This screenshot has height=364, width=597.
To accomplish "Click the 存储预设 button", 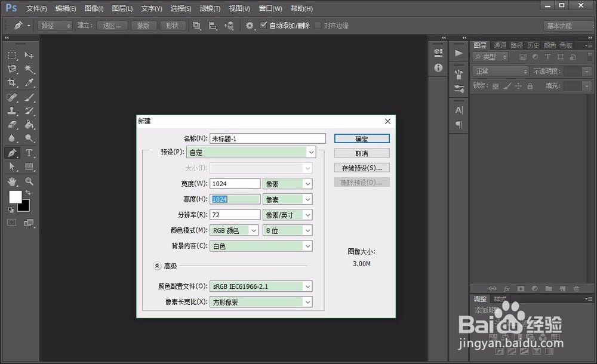I will click(362, 167).
